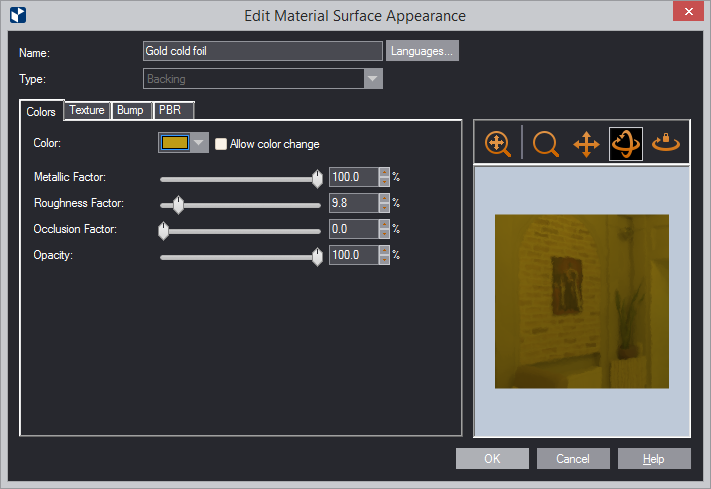This screenshot has width=711, height=489.
Task: Increase Metallic Factor with up spinner
Action: coord(384,172)
